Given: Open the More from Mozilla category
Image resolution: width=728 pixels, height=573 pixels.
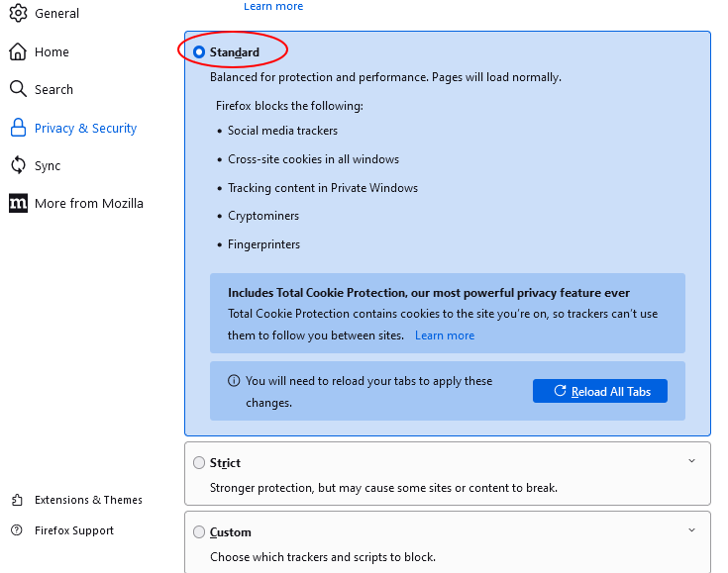Looking at the screenshot, I should (89, 203).
